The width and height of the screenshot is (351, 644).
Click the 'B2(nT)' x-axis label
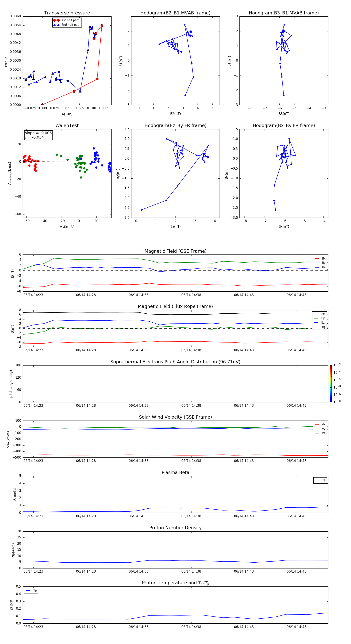175,114
